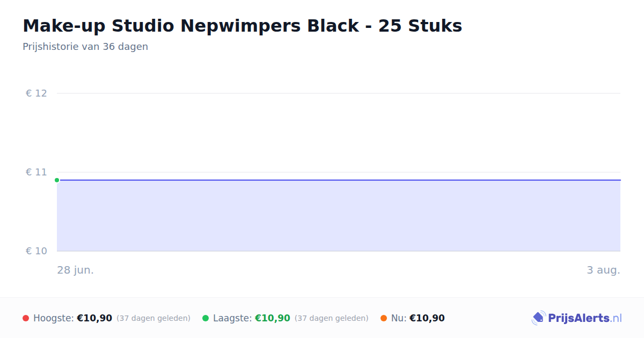Click the shaded light-blue area under price line
The image size is (644, 338).
pos(339,216)
